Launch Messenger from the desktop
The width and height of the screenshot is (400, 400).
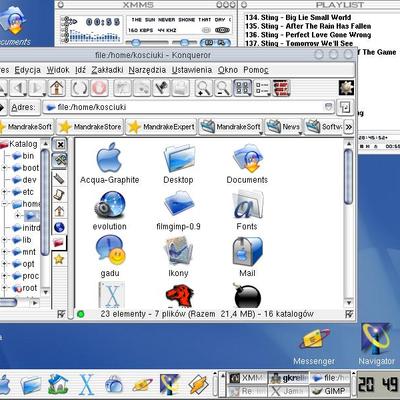point(314,347)
